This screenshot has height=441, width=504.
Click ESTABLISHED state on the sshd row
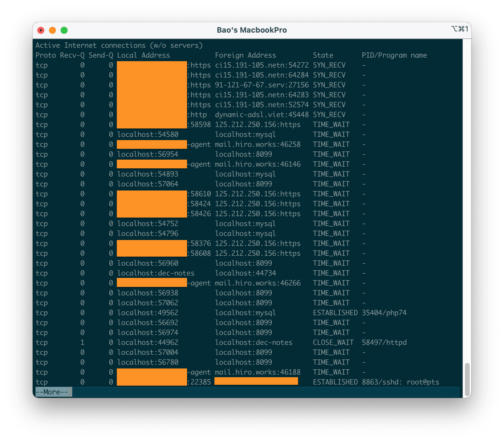(335, 382)
